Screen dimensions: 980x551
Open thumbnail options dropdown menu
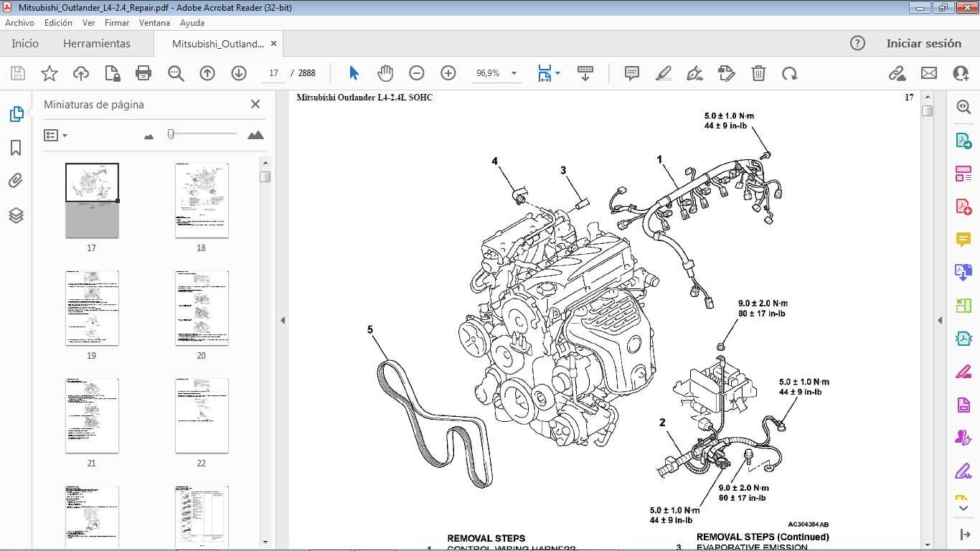55,135
